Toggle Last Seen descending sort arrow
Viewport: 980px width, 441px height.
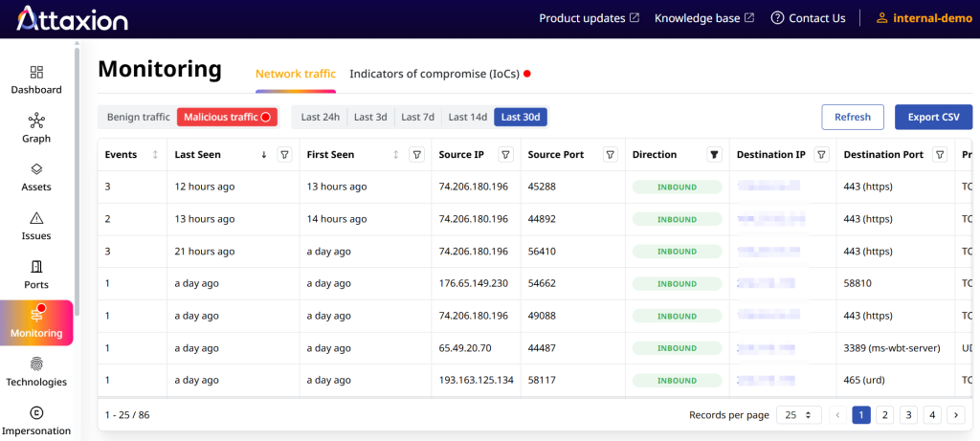click(264, 155)
